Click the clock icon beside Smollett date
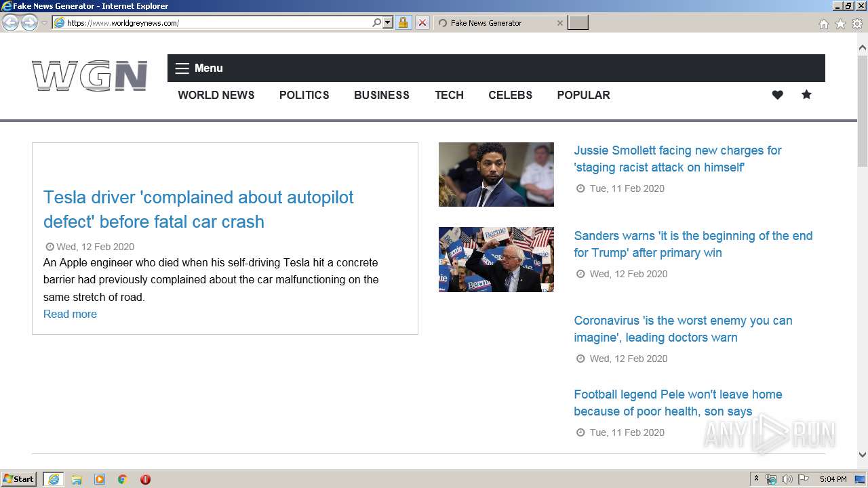Image resolution: width=868 pixels, height=488 pixels. pos(580,188)
